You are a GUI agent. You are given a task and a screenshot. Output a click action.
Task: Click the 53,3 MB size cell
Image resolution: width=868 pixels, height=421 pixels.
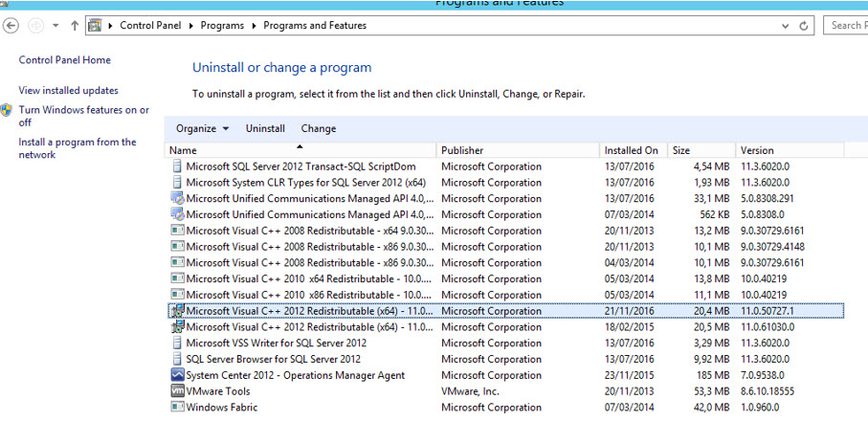coord(712,391)
